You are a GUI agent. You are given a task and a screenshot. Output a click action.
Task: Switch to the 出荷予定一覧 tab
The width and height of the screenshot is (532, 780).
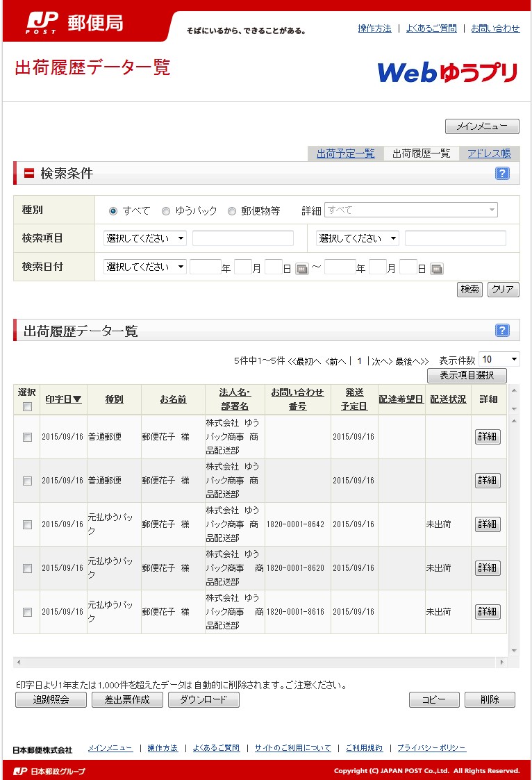[345, 153]
